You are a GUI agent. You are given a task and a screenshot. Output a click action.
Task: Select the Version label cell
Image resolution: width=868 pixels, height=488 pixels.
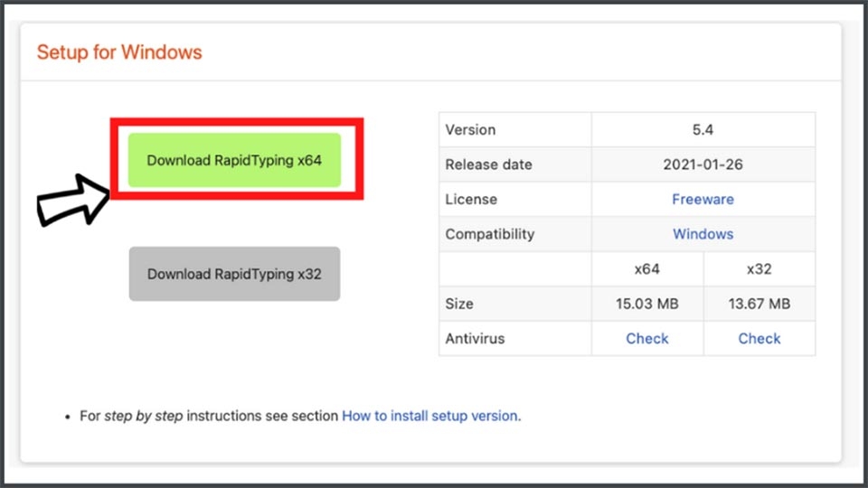tap(470, 130)
